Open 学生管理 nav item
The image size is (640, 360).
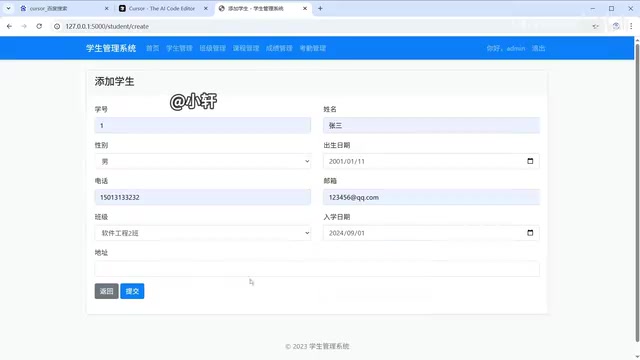pyautogui.click(x=179, y=48)
